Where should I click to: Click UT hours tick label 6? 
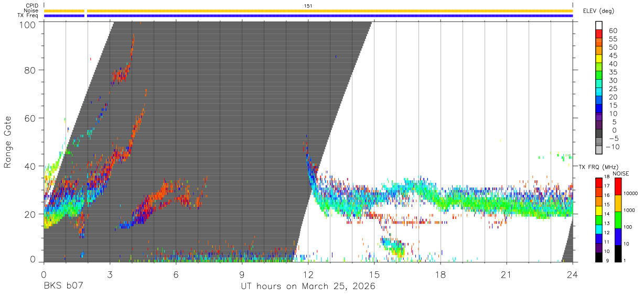176,274
